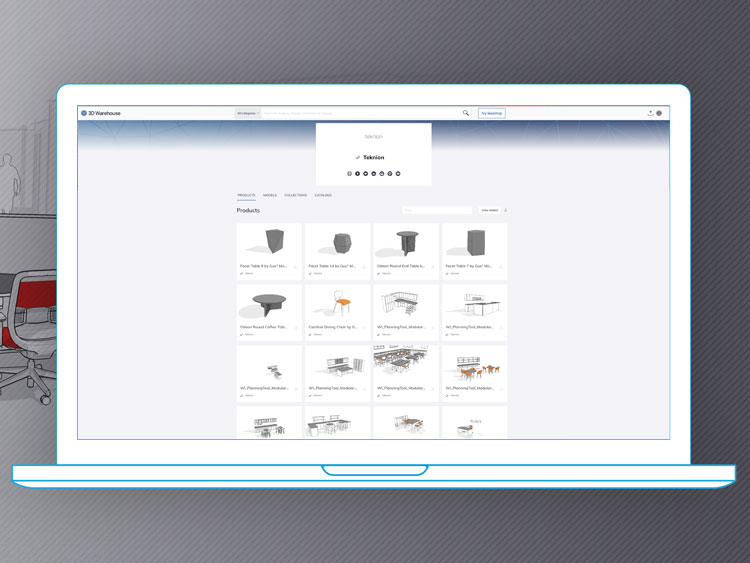Click the Products filter input field
The image size is (750, 563).
pos(437,210)
